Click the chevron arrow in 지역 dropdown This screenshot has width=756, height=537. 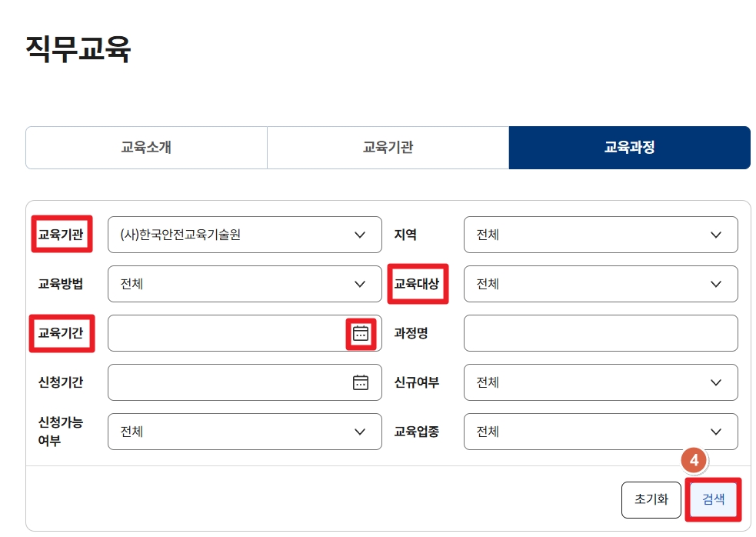(716, 235)
